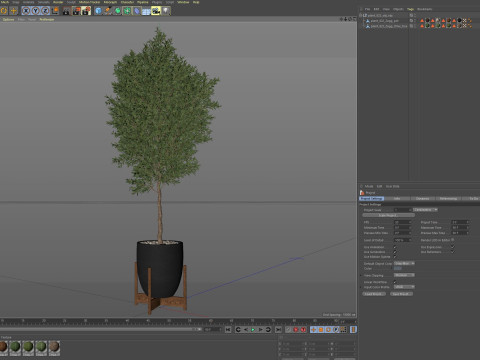Open the Window menu in menu bar
This screenshot has width=480, height=360.
(183, 2)
